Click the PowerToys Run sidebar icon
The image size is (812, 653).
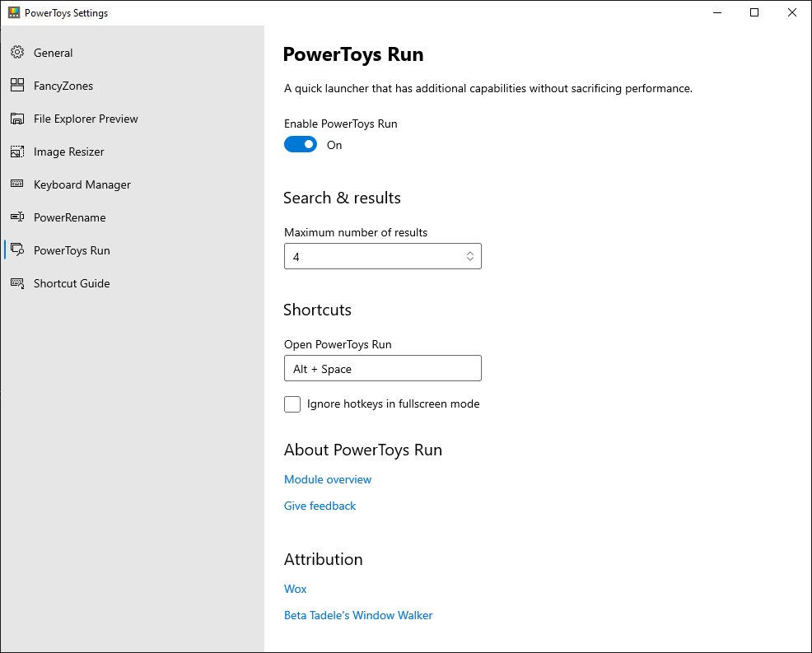pyautogui.click(x=17, y=250)
